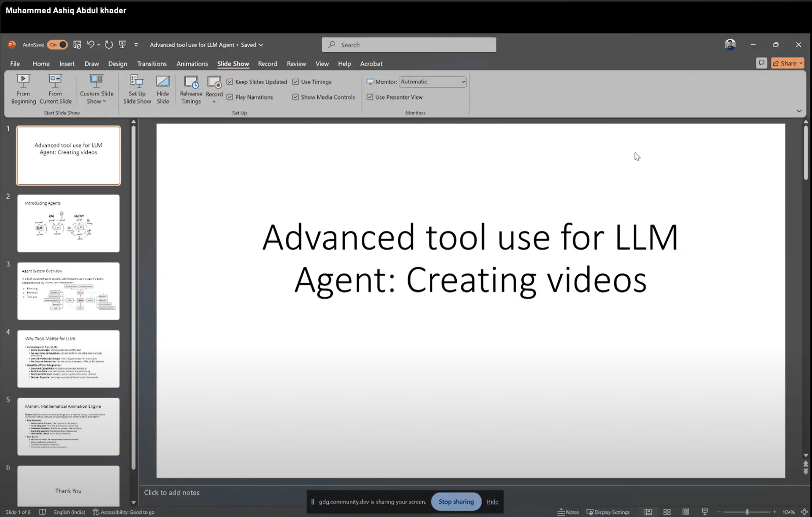812x517 pixels.
Task: Click Stop sharing button
Action: pyautogui.click(x=456, y=502)
